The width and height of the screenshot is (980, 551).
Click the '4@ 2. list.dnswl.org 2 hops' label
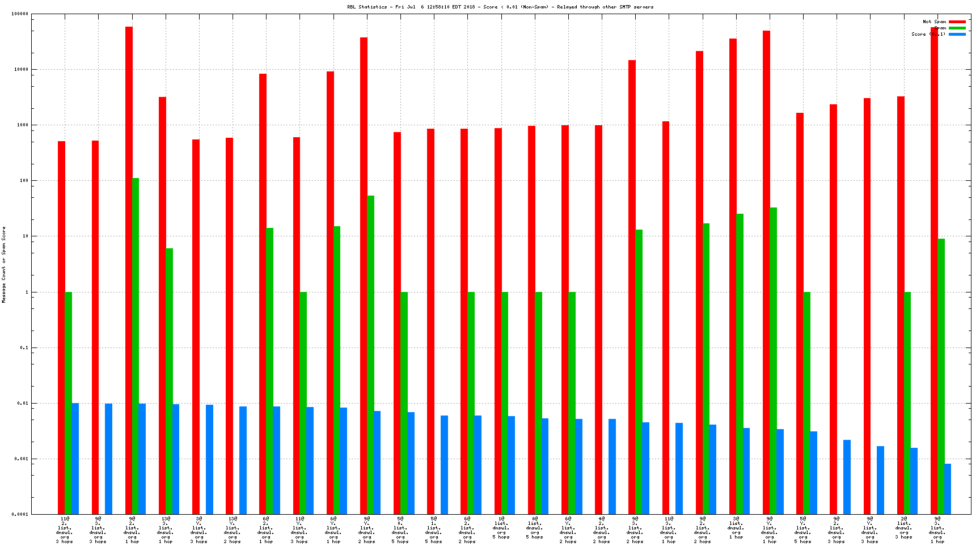tap(602, 530)
